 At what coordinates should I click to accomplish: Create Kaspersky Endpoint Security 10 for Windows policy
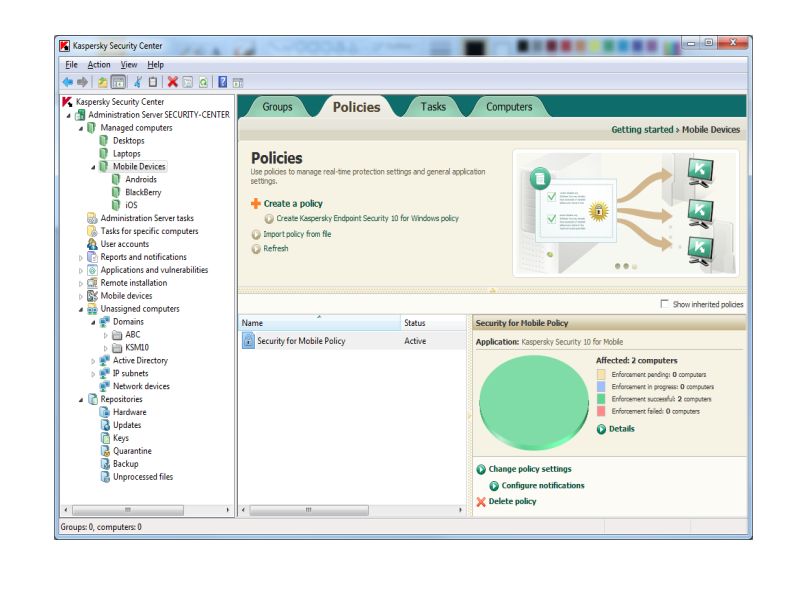point(367,218)
